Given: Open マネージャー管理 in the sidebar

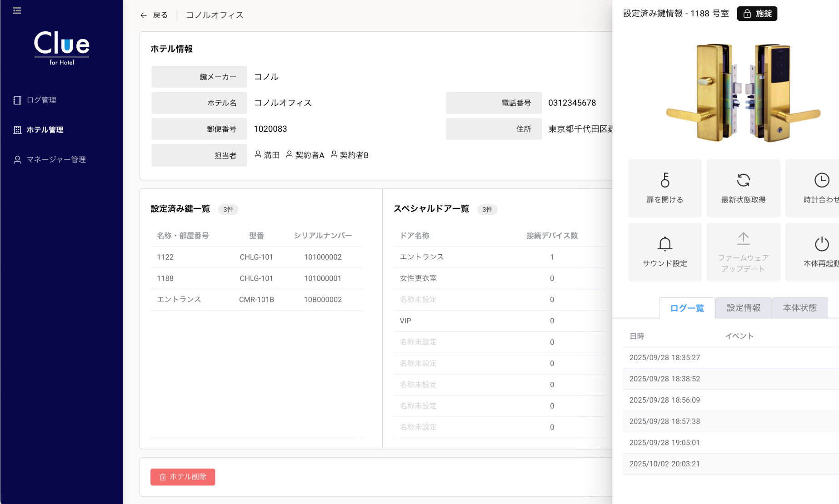Looking at the screenshot, I should coord(56,159).
